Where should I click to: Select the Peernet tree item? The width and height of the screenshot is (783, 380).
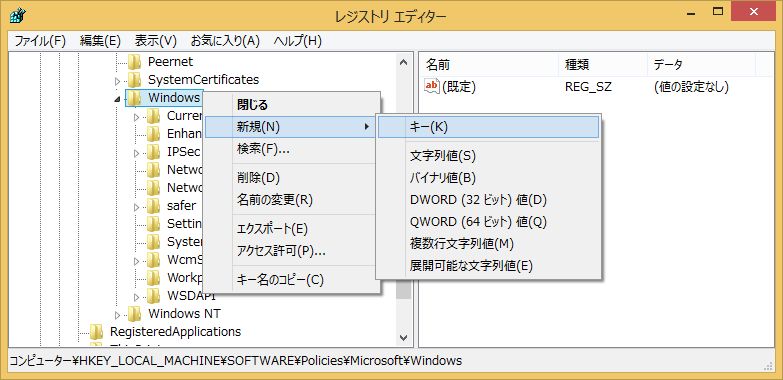[170, 62]
